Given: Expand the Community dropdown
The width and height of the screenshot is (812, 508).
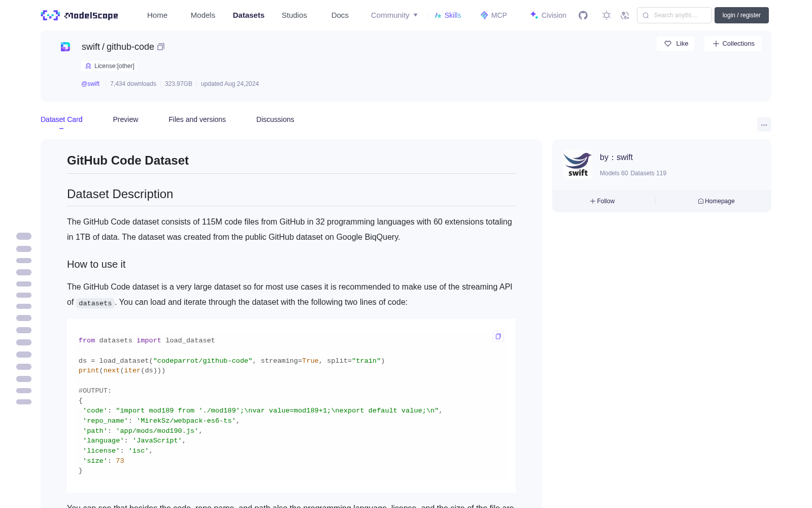Looking at the screenshot, I should pos(394,15).
